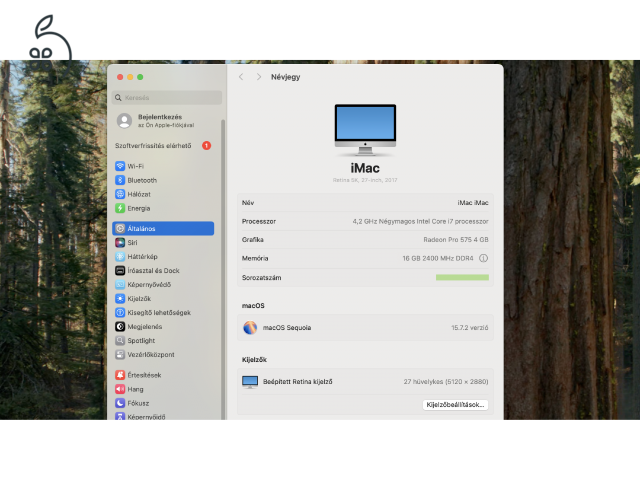Open Háttérkép wallpaper icon
The width and height of the screenshot is (640, 480).
120,256
